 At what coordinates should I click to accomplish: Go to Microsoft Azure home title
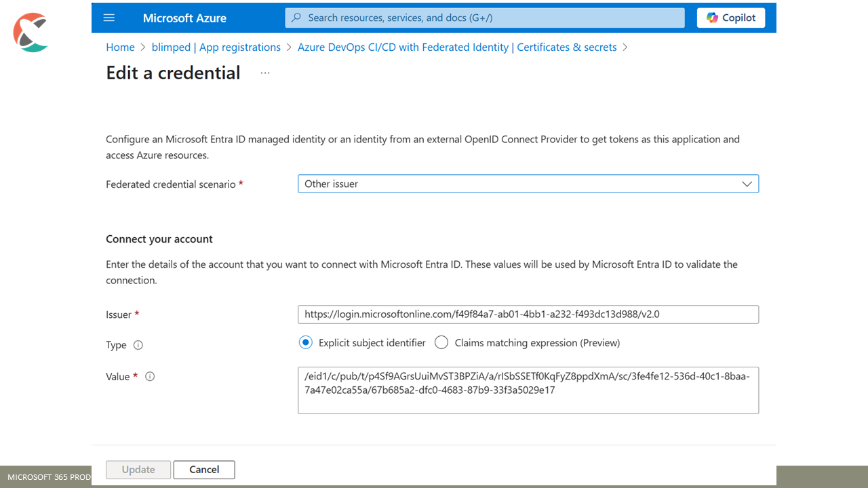(x=184, y=18)
